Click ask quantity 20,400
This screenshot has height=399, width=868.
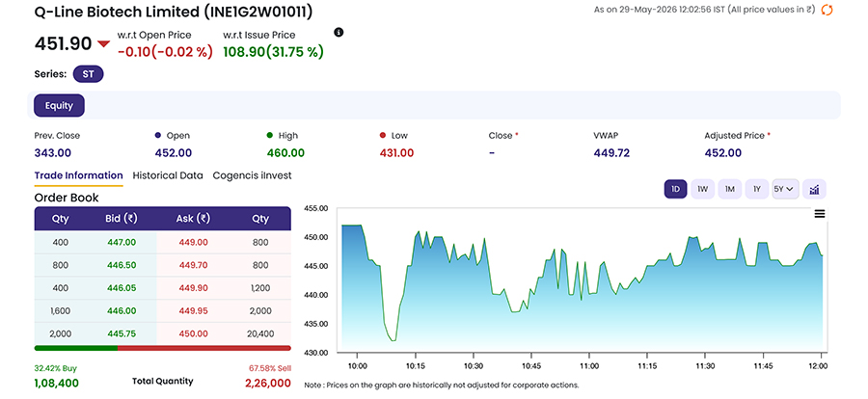tap(260, 333)
